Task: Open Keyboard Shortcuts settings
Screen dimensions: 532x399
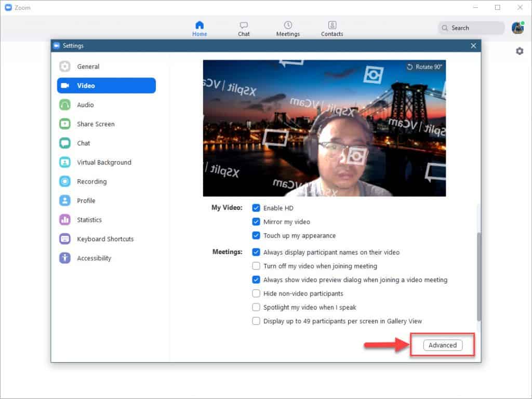Action: pyautogui.click(x=105, y=239)
